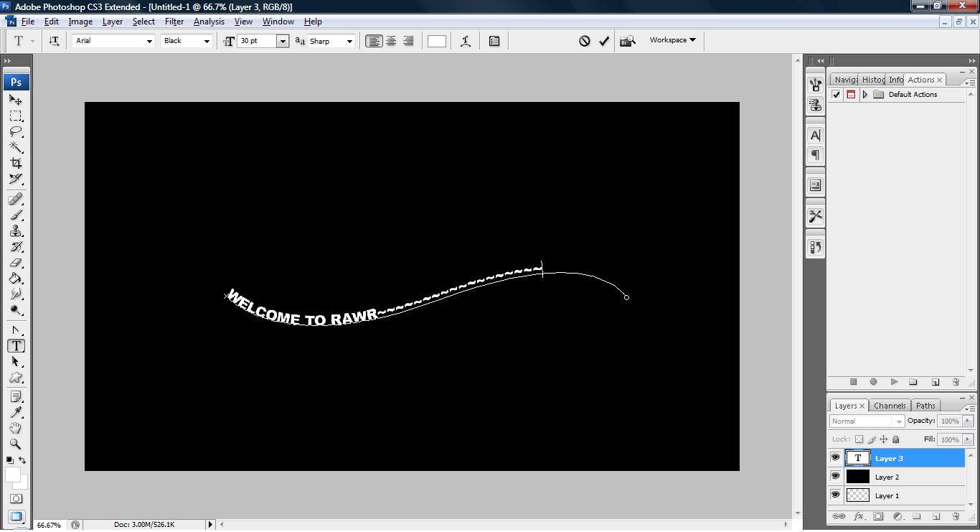The width and height of the screenshot is (980, 532).
Task: Select the Pen tool
Action: 16,330
